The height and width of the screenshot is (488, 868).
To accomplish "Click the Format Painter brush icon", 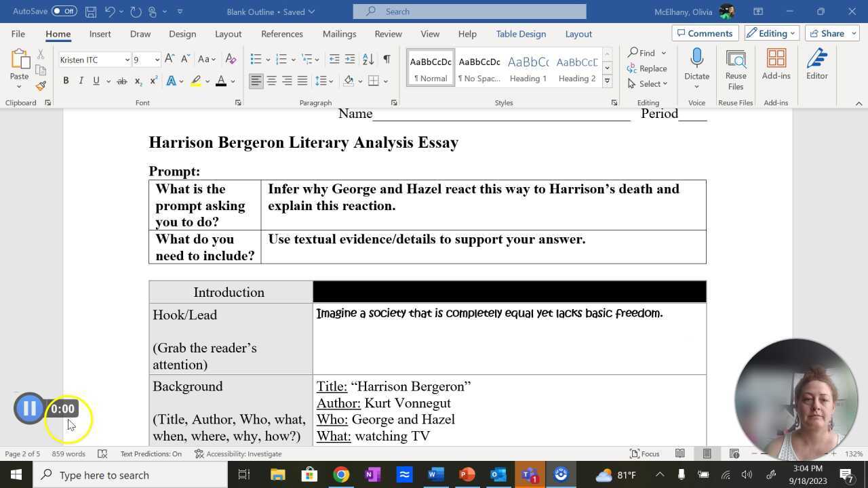I will click(41, 86).
